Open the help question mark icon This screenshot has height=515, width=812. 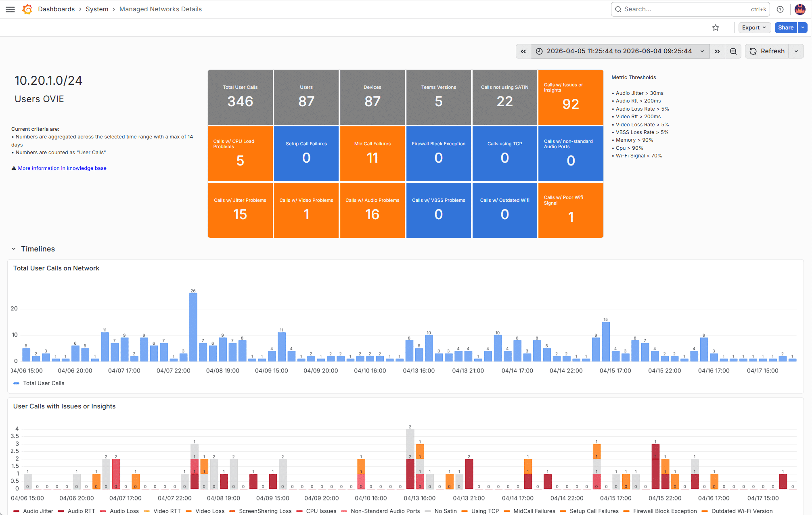(780, 9)
